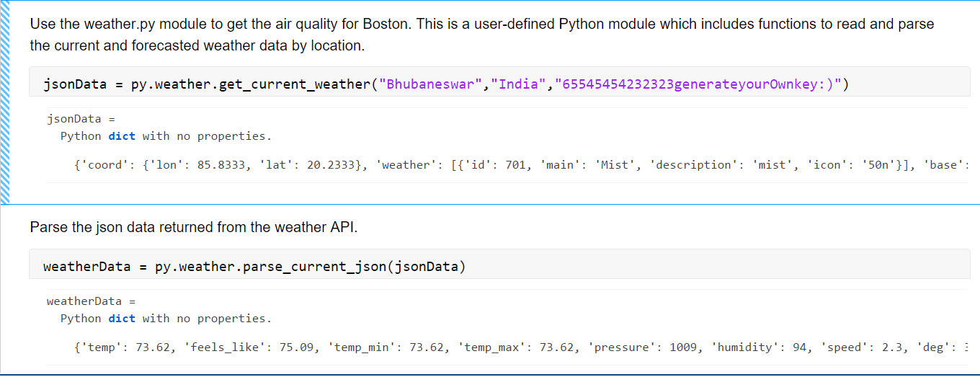Click the 'temp': 73.62 output line
980x377 pixels.
click(x=522, y=347)
